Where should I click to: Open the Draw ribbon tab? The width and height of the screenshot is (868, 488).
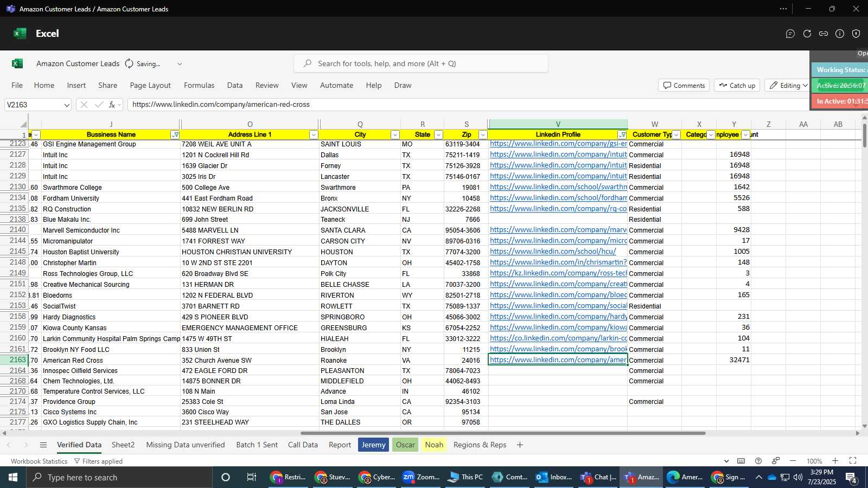[x=403, y=85]
